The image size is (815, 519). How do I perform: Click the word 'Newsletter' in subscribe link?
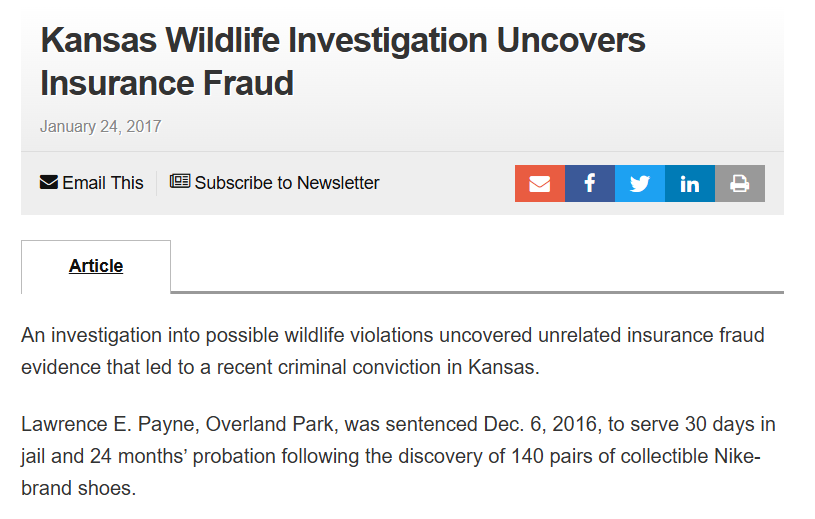click(x=338, y=183)
